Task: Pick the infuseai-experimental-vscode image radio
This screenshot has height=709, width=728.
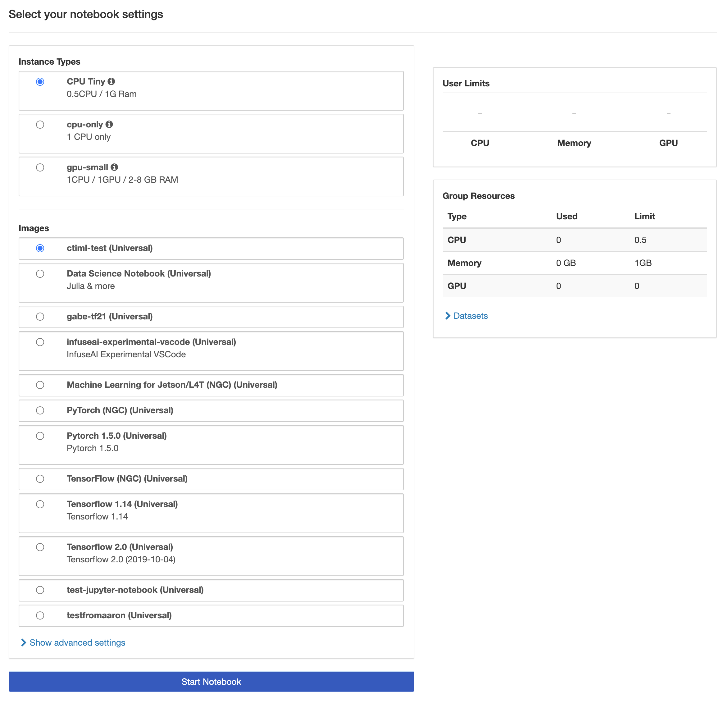Action: pos(40,342)
